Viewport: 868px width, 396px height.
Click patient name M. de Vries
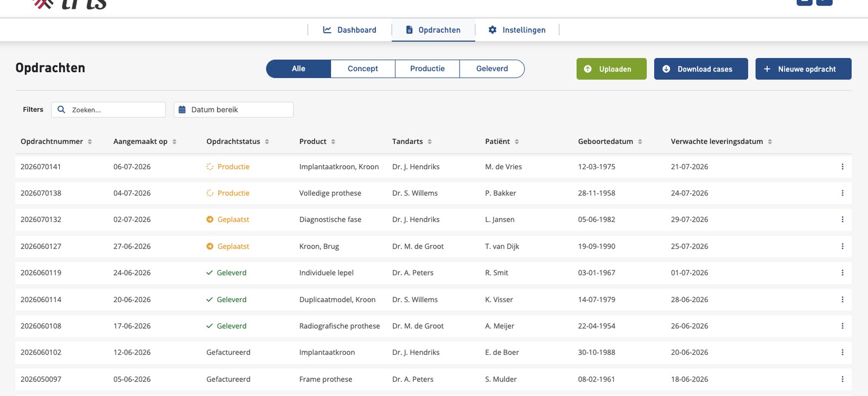[503, 167]
